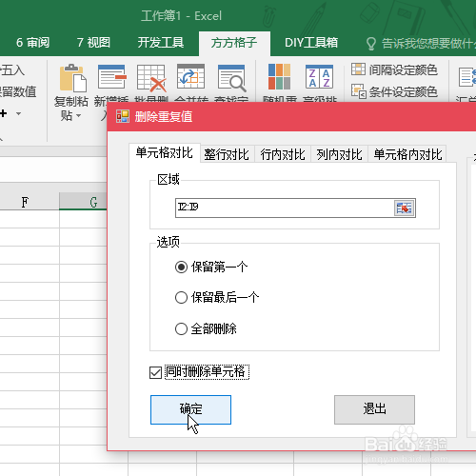Open the dropdown arrow beside the plus sign
This screenshot has width=476, height=476.
(x=19, y=113)
